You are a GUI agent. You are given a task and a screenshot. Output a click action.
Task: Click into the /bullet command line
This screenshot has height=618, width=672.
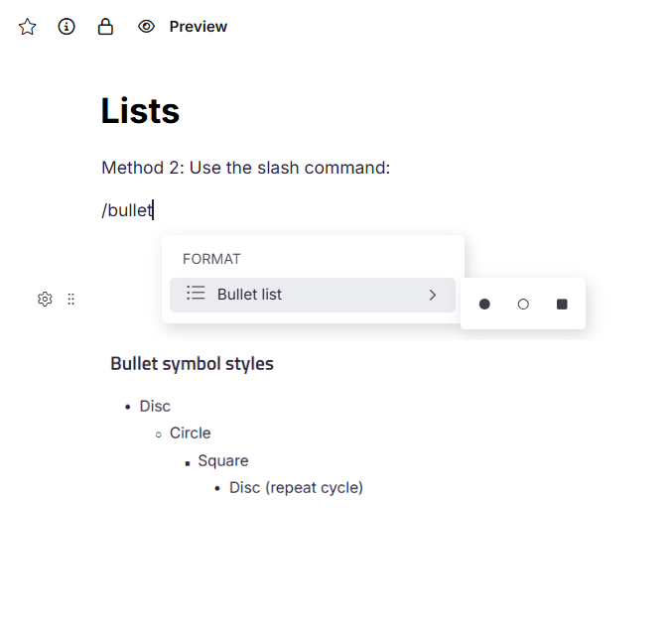(x=128, y=210)
